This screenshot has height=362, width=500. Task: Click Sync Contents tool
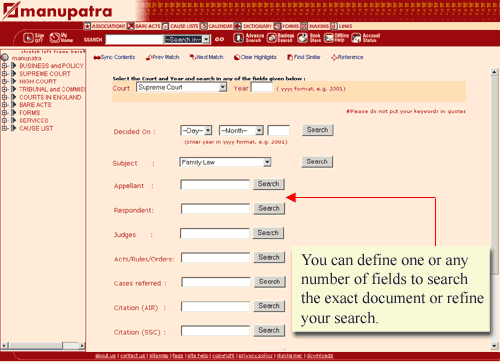coord(114,57)
